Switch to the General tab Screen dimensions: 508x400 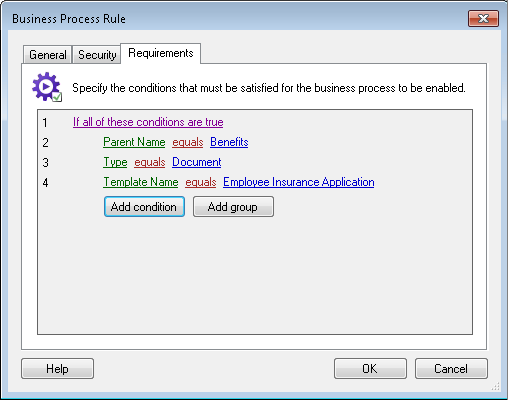coord(48,55)
